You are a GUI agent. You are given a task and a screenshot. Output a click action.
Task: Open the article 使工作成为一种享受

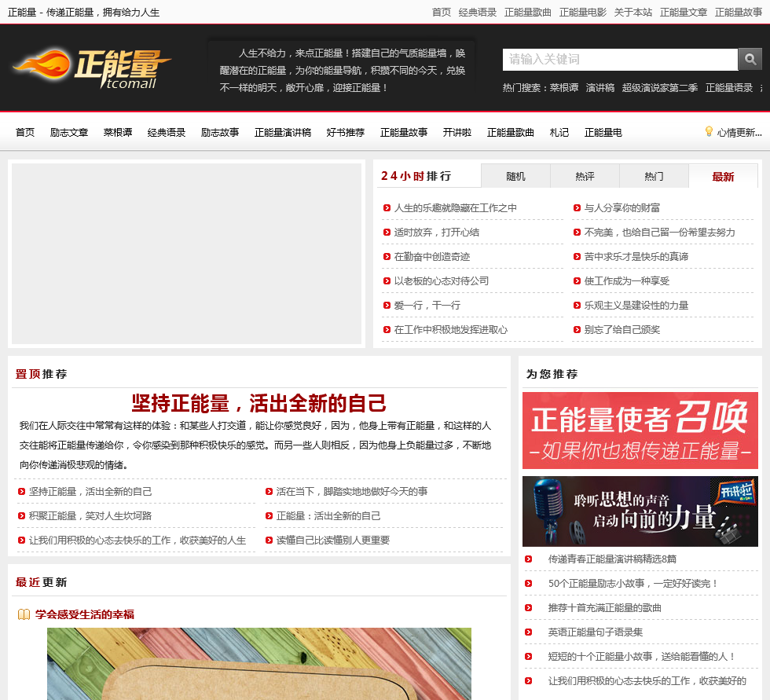pos(627,281)
